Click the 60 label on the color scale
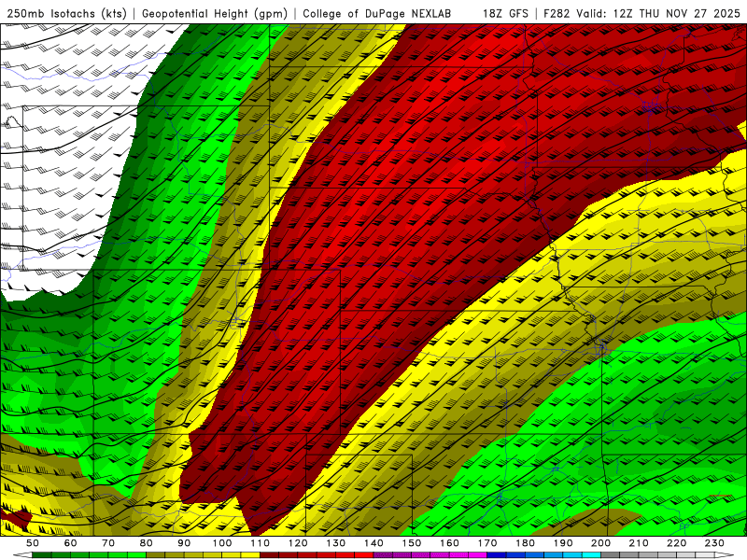The width and height of the screenshot is (747, 560). [71, 543]
